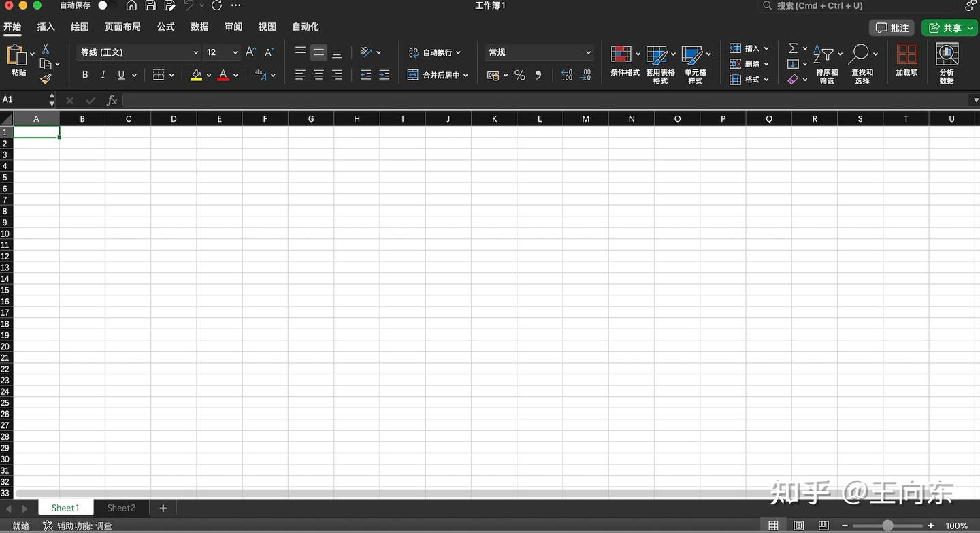Open the 页面布局 ribbon tab
The image size is (980, 533).
122,27
